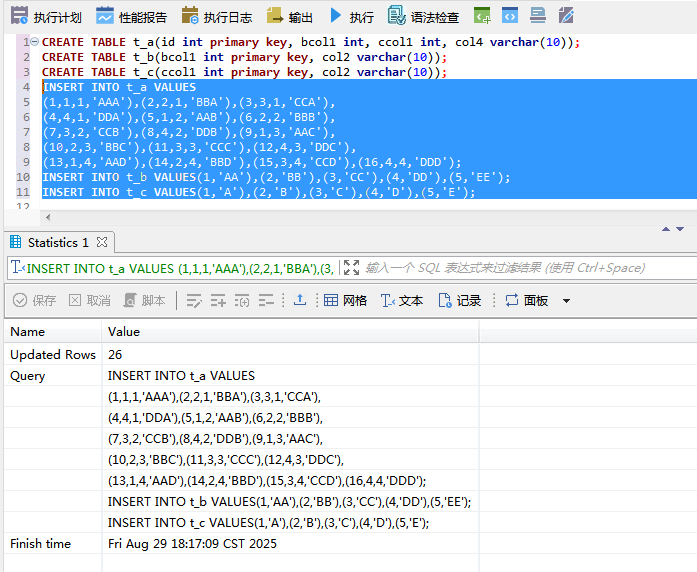Click the 面板 panel button

pyautogui.click(x=526, y=300)
